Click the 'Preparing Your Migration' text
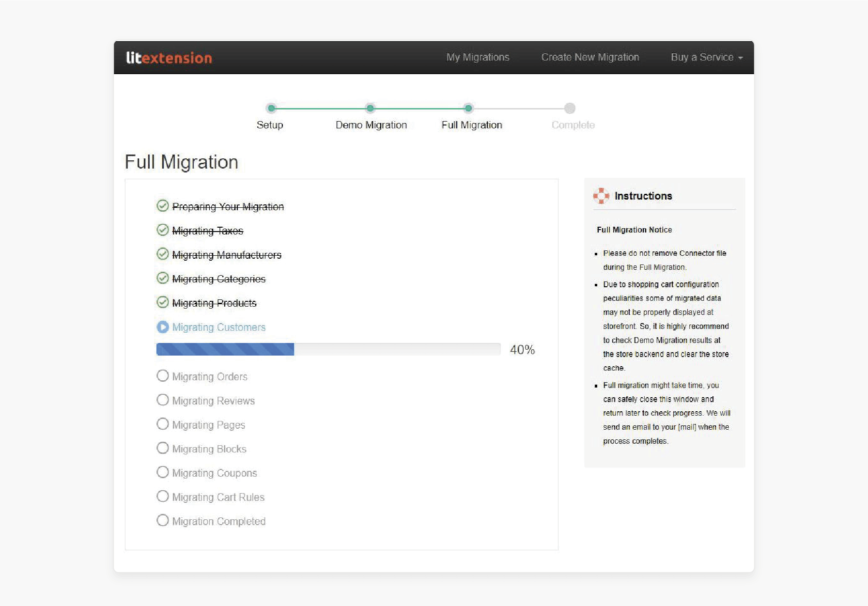868x606 pixels. [228, 207]
